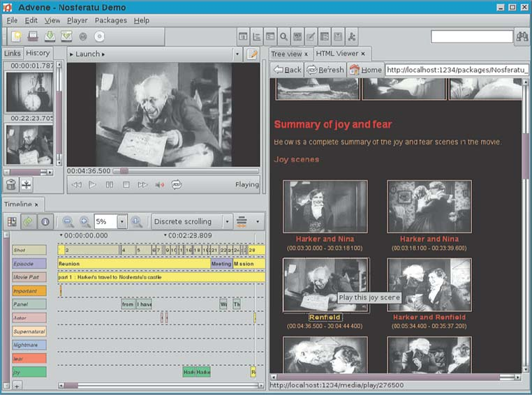Screen dimensions: 532x395
Task: Click the search text field in top toolbar
Action: (471, 36)
